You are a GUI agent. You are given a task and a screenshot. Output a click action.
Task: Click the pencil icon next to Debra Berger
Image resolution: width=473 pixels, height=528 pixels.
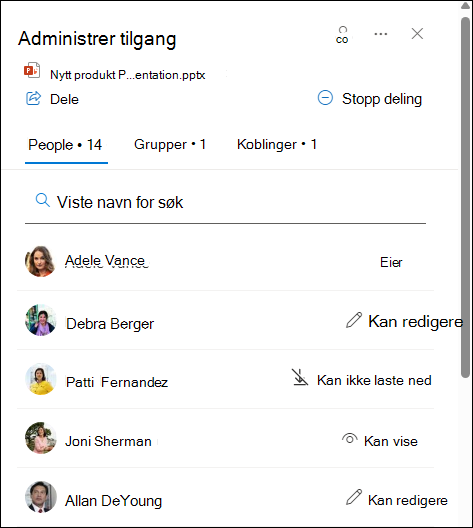tap(354, 320)
